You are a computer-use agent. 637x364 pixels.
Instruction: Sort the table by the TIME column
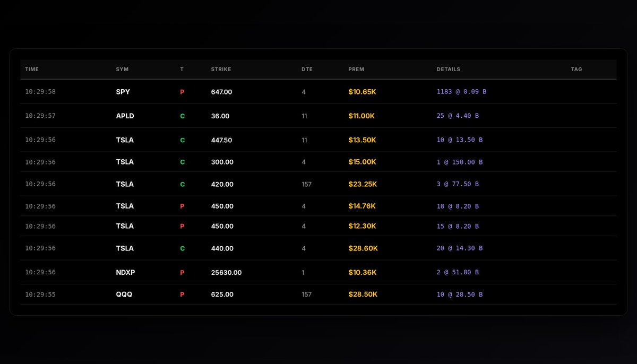31,69
